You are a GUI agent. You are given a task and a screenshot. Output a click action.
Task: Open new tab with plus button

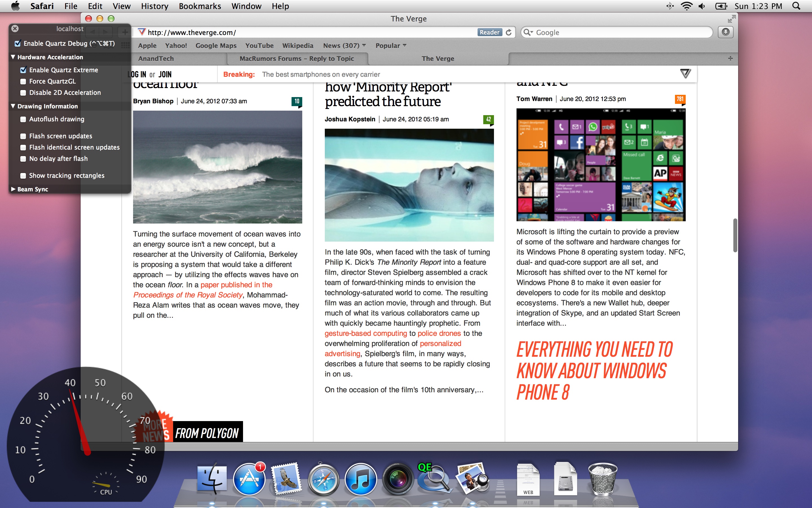[x=731, y=58]
